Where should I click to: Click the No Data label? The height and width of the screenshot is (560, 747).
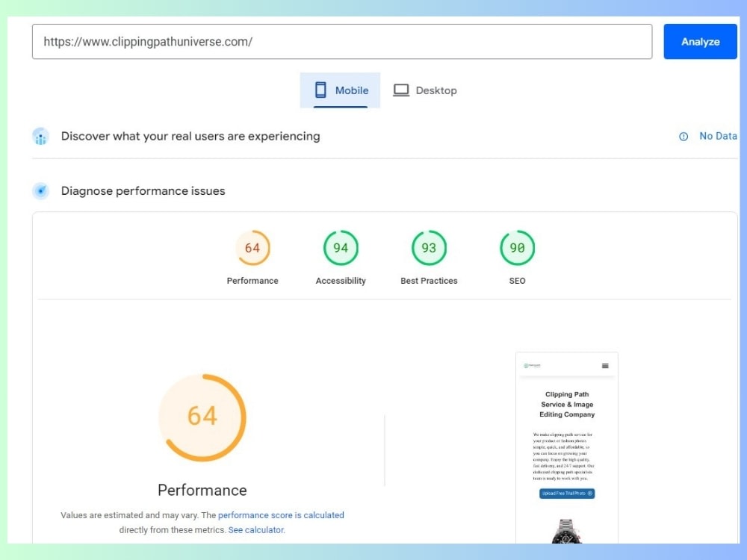click(717, 136)
